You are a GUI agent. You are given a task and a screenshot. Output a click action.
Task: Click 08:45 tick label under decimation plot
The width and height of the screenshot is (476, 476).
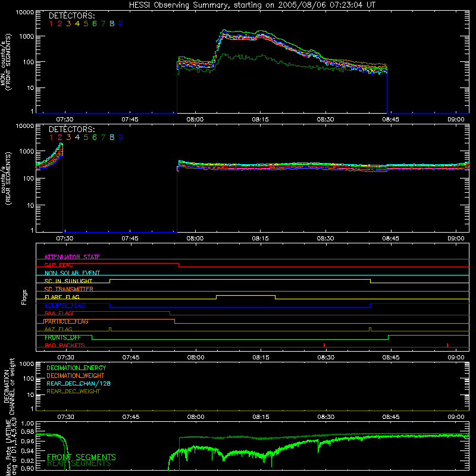391,417
